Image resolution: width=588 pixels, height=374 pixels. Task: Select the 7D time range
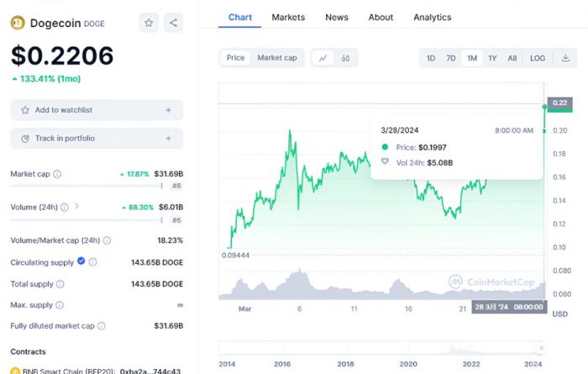click(451, 58)
